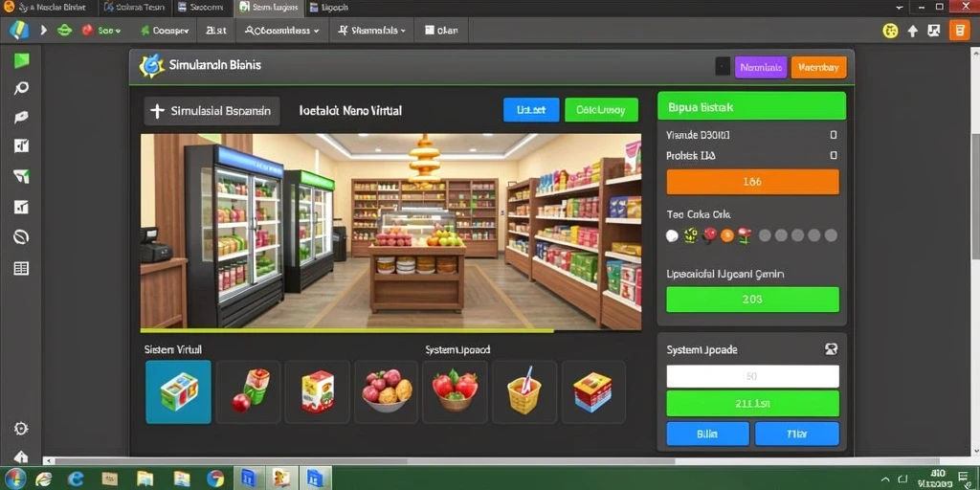Click the Simulasial Bspansin add button
This screenshot has width=980, height=490.
point(212,111)
